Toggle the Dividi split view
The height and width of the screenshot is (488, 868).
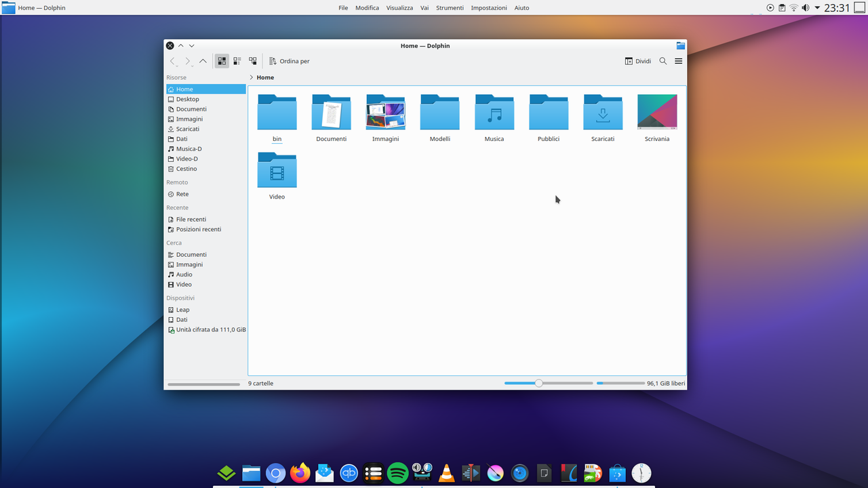[638, 61]
